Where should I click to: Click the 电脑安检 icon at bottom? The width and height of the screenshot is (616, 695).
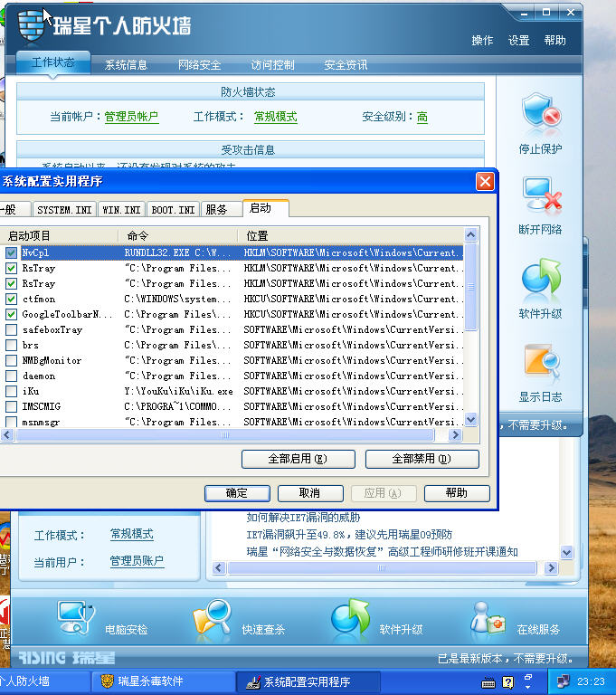pyautogui.click(x=76, y=618)
